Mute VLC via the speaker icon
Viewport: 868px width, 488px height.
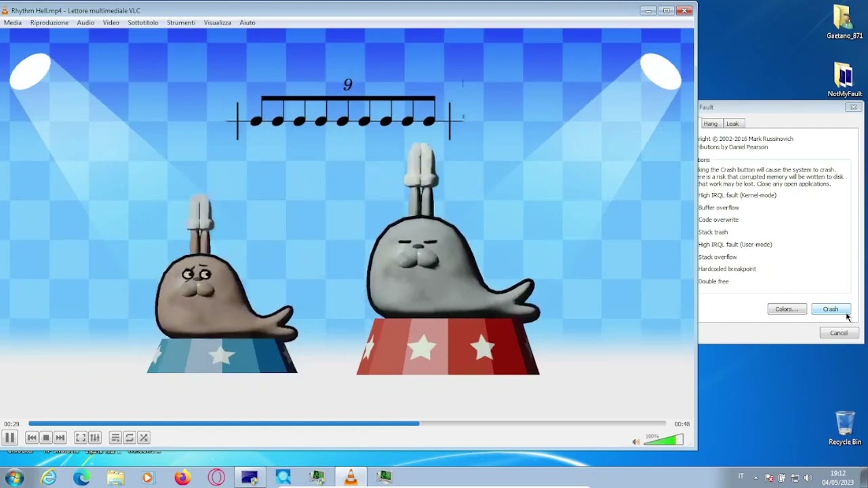click(636, 442)
